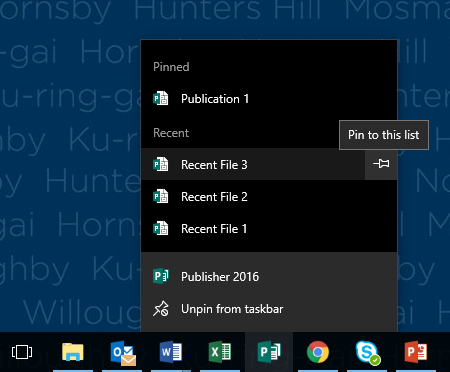Open Recent File 2 from jump list
The height and width of the screenshot is (372, 450).
click(x=269, y=197)
